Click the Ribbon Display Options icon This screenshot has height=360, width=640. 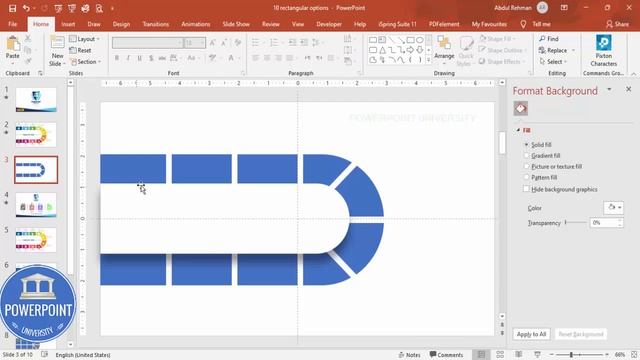coord(564,8)
